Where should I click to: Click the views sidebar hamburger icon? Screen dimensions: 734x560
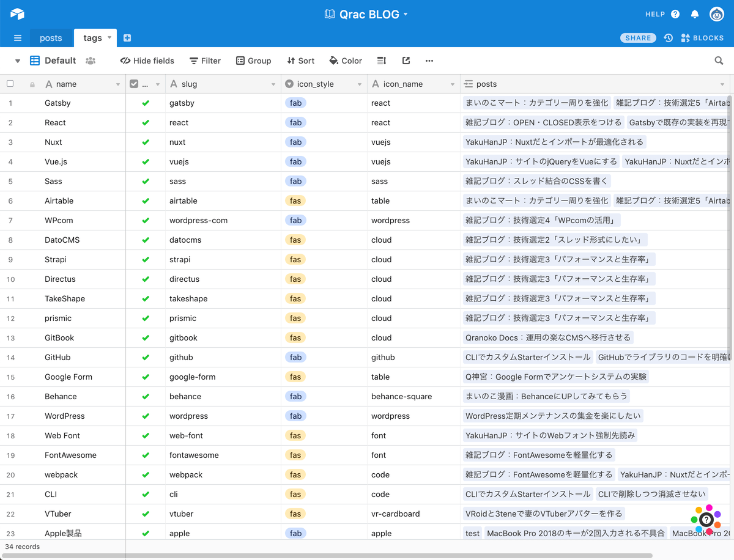pyautogui.click(x=18, y=37)
